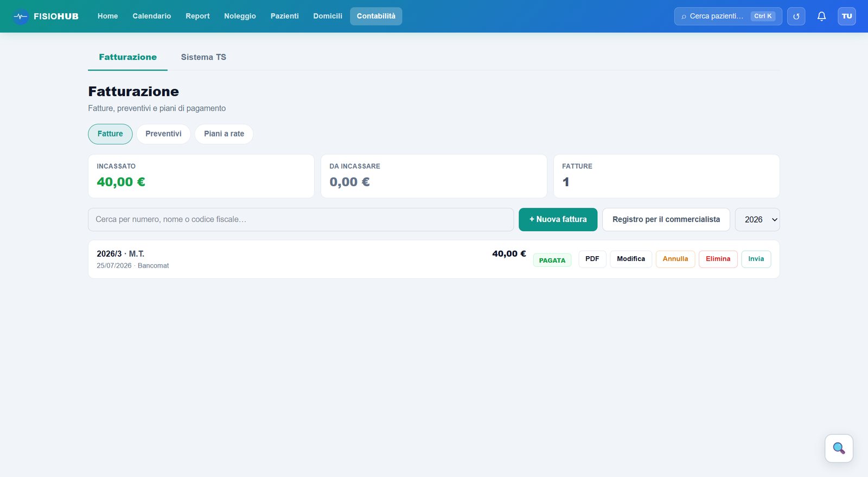Click the FisioHub heartbeat logo icon
This screenshot has width=868, height=477.
click(x=21, y=16)
